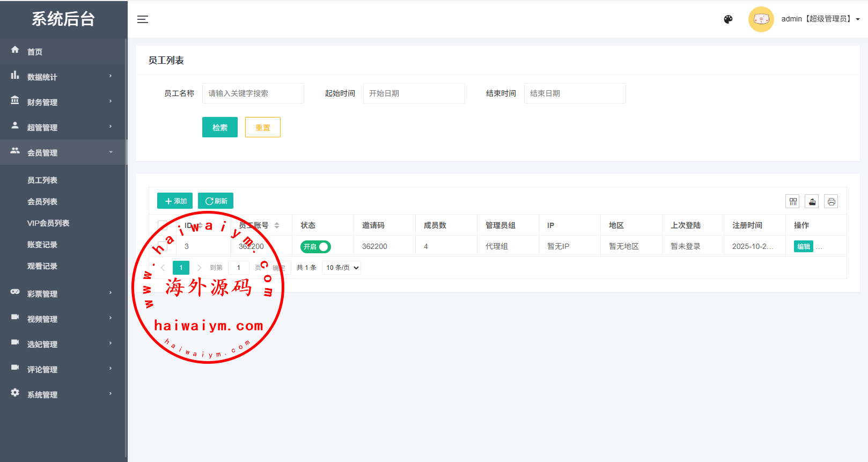
Task: Open the 10 条/页 page size dropdown
Action: (x=342, y=268)
